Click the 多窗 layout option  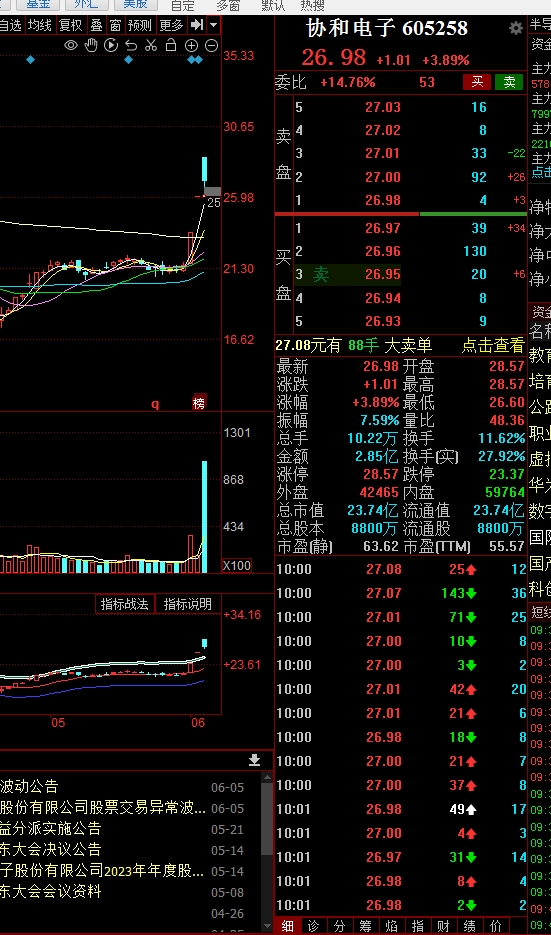228,6
